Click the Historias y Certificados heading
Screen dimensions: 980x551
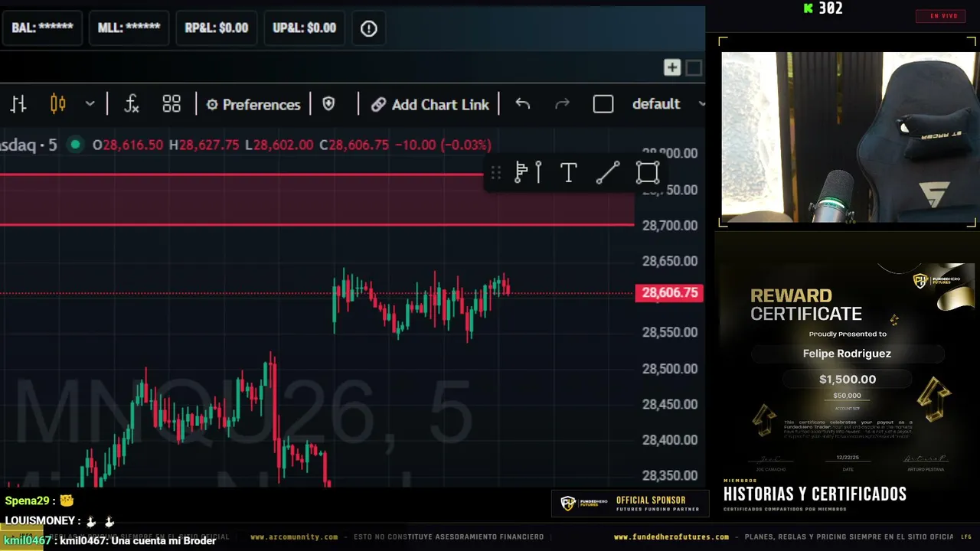[815, 494]
